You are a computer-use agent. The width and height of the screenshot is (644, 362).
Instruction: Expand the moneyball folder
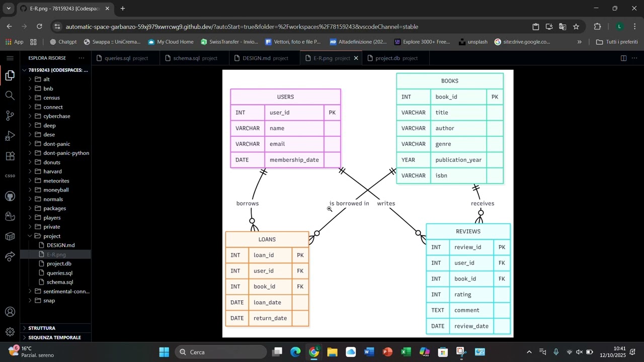pos(56,190)
